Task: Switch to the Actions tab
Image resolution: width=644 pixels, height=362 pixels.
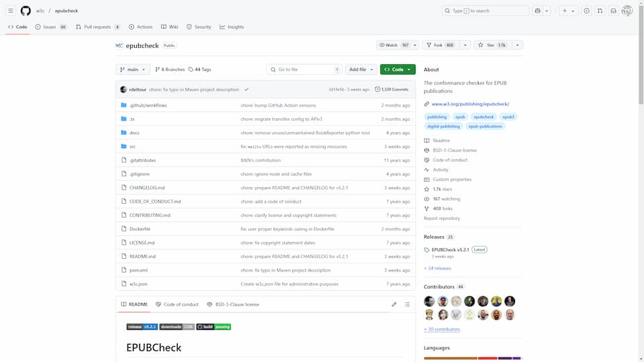Action: tap(140, 27)
